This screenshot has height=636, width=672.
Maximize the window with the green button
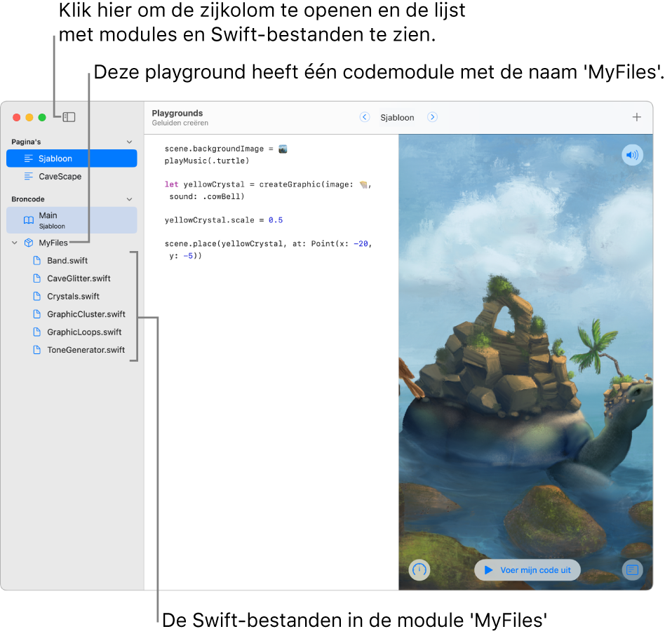(x=42, y=117)
